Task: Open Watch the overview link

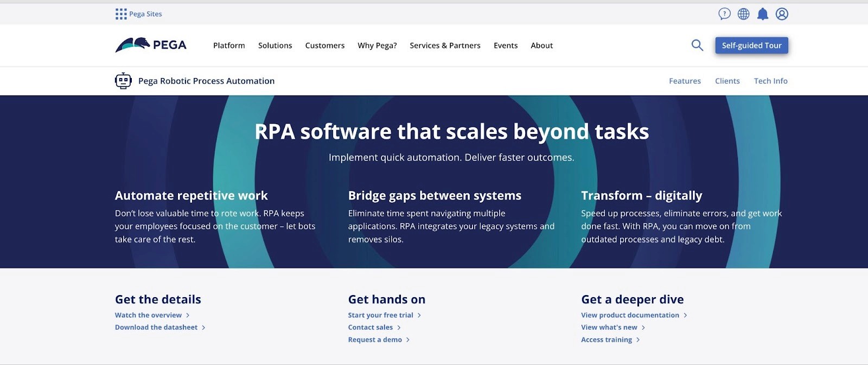Action: coord(148,315)
